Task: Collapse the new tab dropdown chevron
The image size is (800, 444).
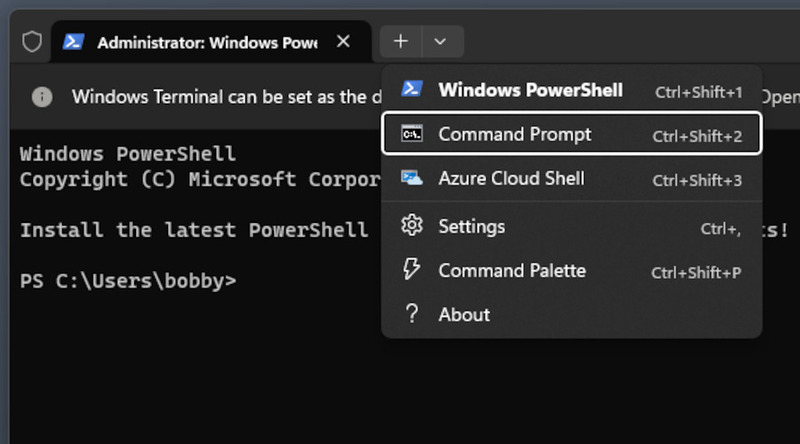Action: click(441, 42)
